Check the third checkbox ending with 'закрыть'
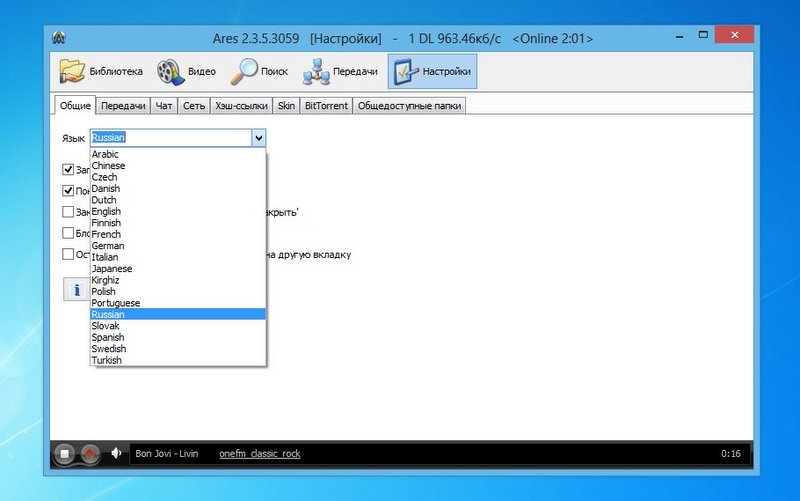 point(68,212)
